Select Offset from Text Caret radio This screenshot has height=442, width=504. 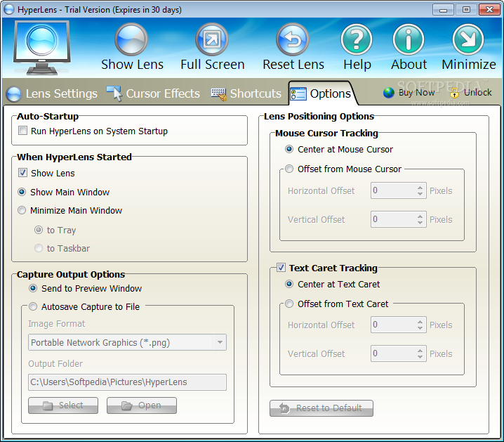pyautogui.click(x=289, y=304)
